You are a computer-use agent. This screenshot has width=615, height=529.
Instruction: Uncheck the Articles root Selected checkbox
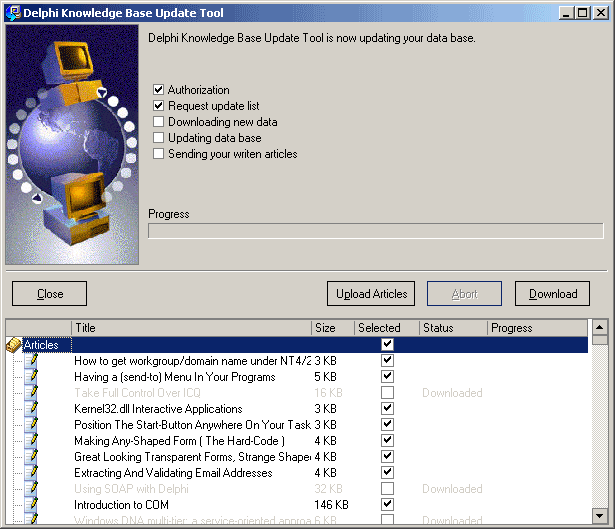click(x=388, y=344)
